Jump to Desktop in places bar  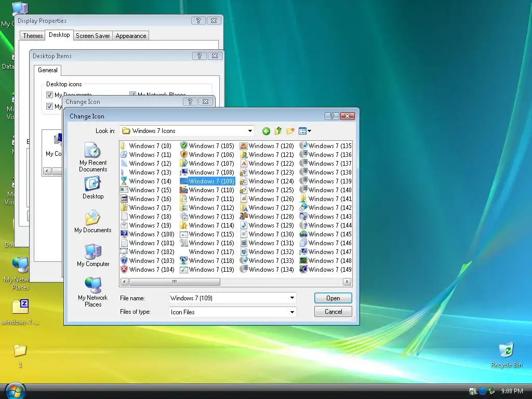tap(93, 188)
